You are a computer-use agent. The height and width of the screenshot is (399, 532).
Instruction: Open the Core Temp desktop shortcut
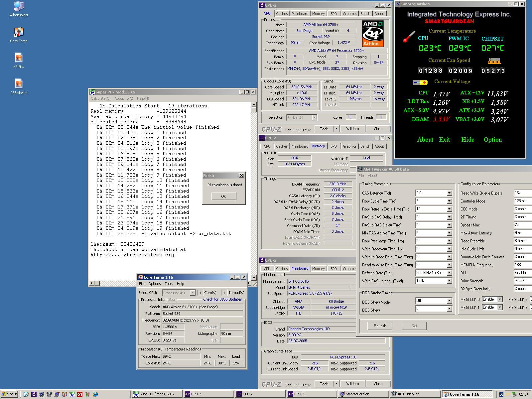(19, 35)
